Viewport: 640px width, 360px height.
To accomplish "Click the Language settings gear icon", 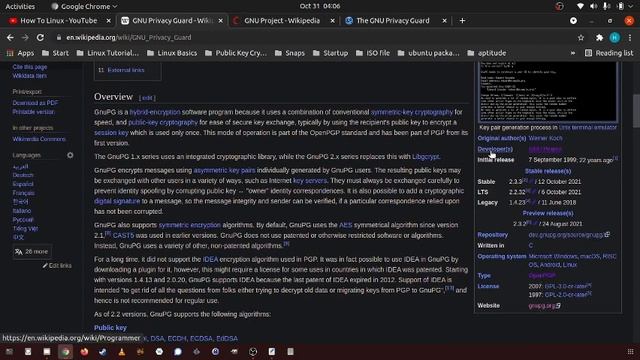I will click(x=70, y=155).
